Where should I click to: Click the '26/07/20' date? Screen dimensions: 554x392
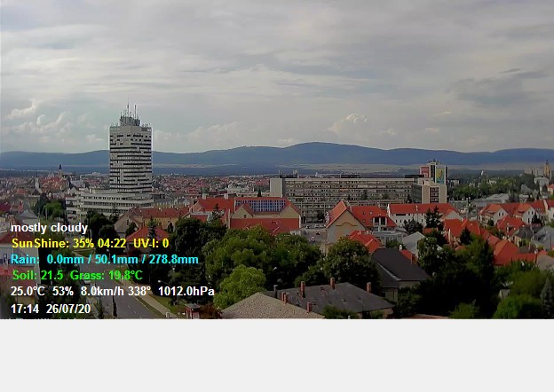pyautogui.click(x=68, y=310)
